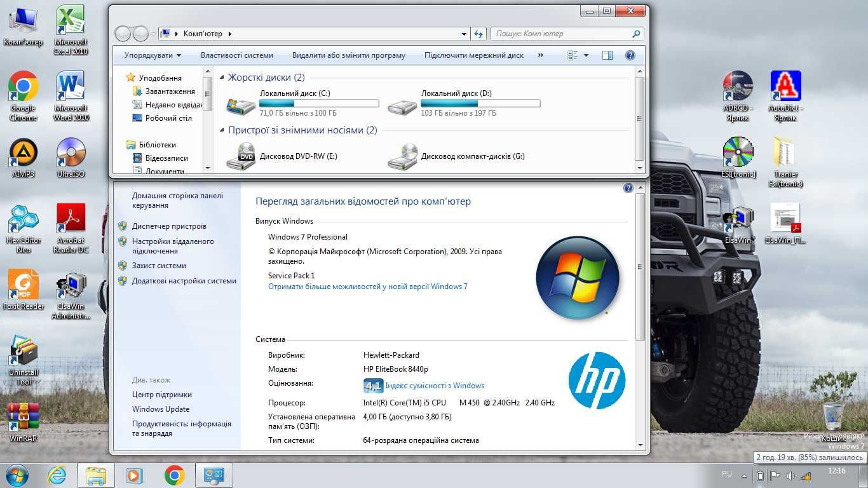The width and height of the screenshot is (868, 488).
Task: Open the Recycle Bin icon
Action: 834,421
